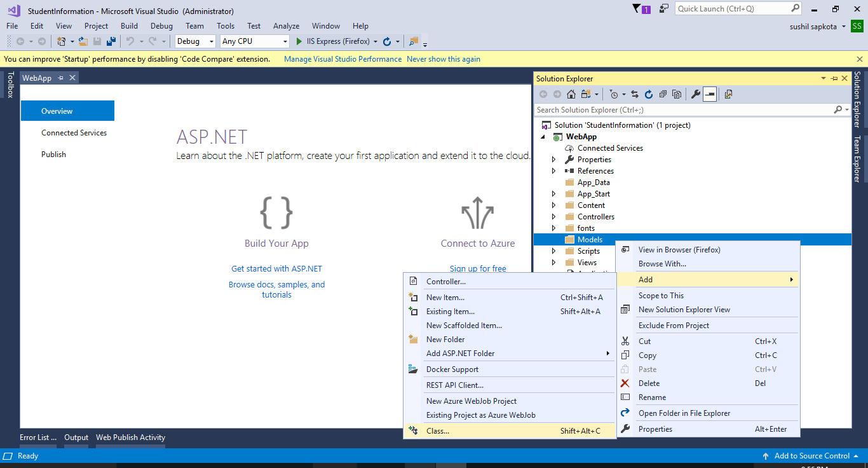Viewport: 868px width, 468px height.
Task: Select Delete in the context menu
Action: click(708, 383)
